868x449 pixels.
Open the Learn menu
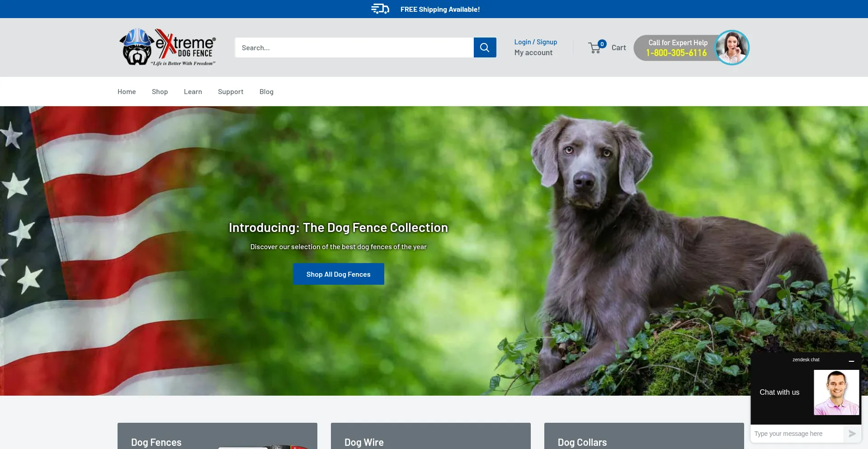click(193, 92)
